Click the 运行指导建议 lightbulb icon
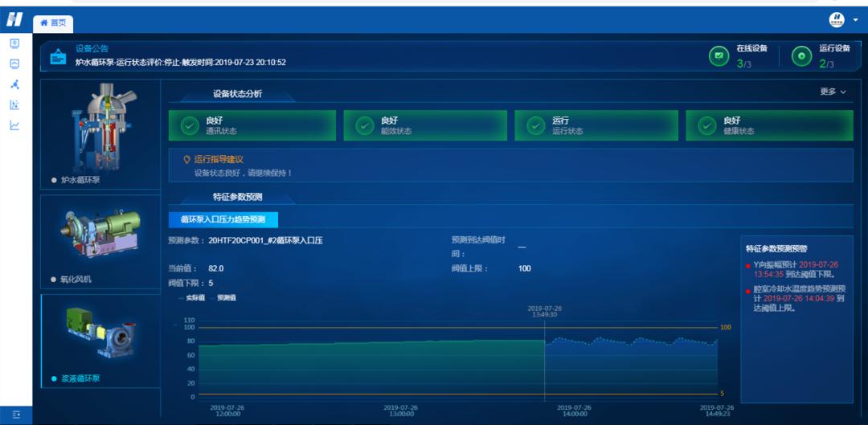The image size is (868, 425). click(x=186, y=159)
